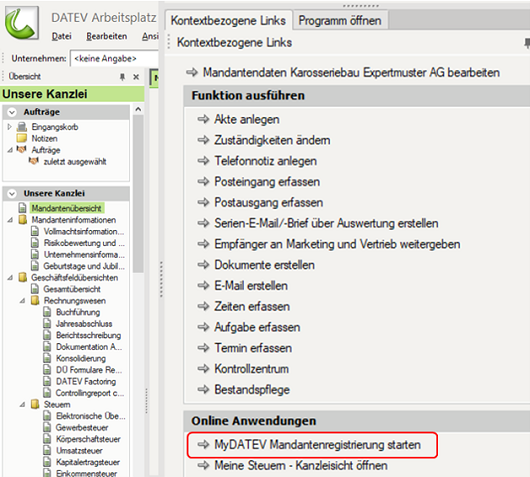The width and height of the screenshot is (530, 477).
Task: Collapse the Unsere Kanzlei section chevron
Action: [x=12, y=193]
